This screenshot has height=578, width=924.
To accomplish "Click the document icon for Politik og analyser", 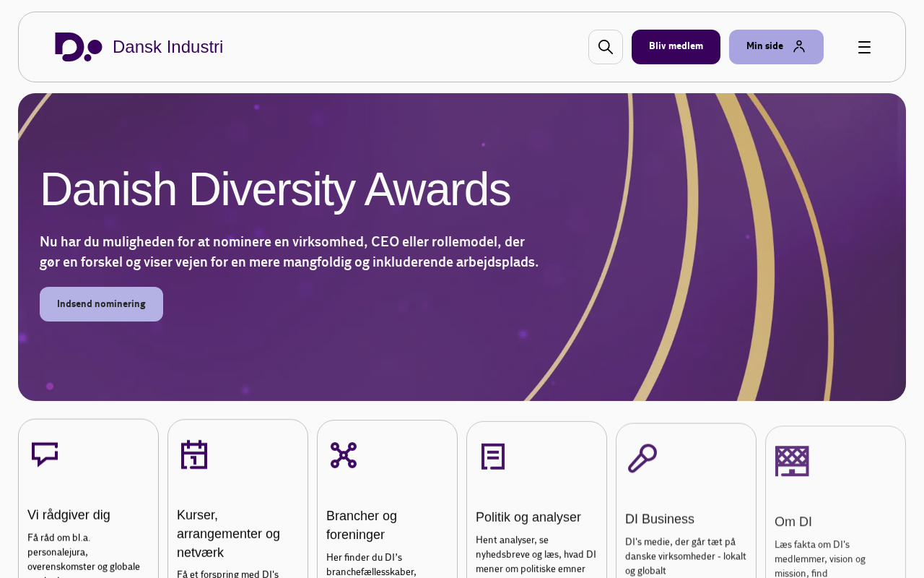I will click(x=493, y=457).
